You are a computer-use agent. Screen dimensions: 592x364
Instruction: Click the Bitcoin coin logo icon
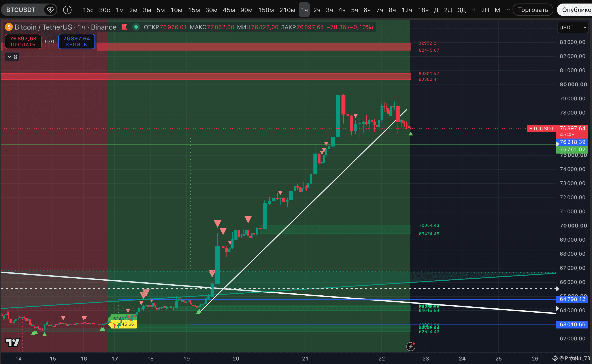point(9,27)
